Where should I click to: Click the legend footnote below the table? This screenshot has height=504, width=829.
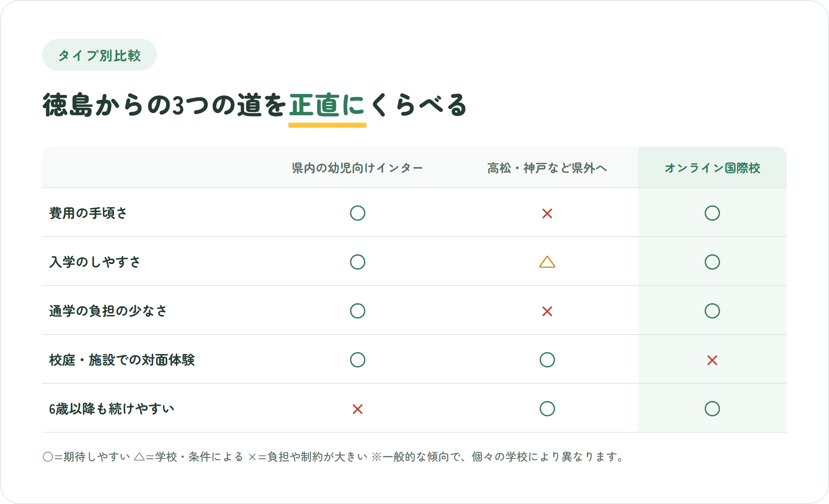pyautogui.click(x=334, y=457)
